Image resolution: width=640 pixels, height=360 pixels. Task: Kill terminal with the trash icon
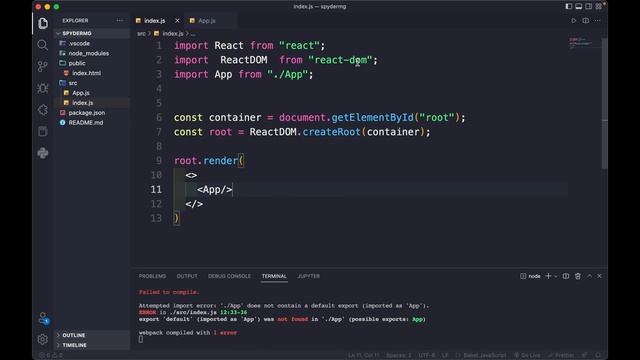tap(578, 276)
